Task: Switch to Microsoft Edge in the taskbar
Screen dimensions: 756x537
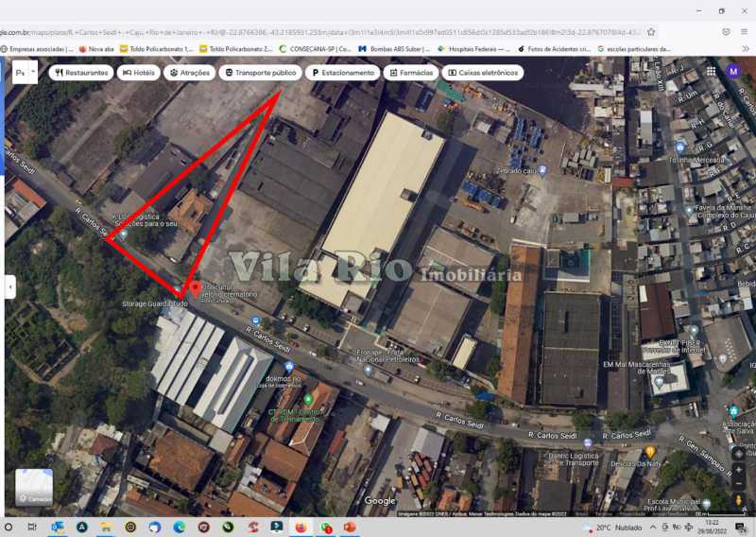Action: (179, 527)
